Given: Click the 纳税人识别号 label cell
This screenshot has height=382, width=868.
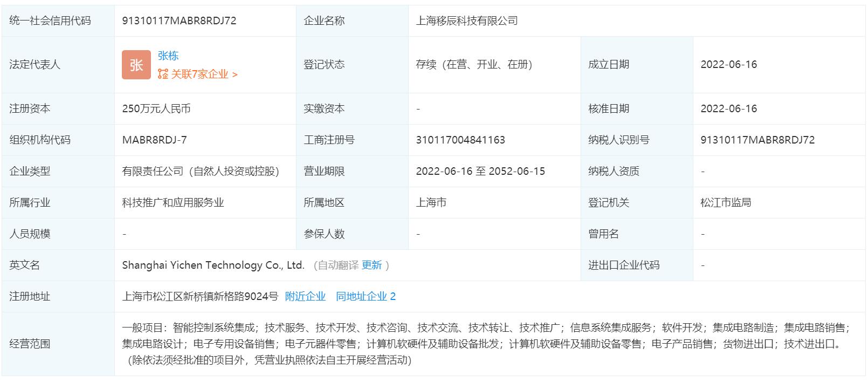Looking at the screenshot, I should click(x=637, y=140).
